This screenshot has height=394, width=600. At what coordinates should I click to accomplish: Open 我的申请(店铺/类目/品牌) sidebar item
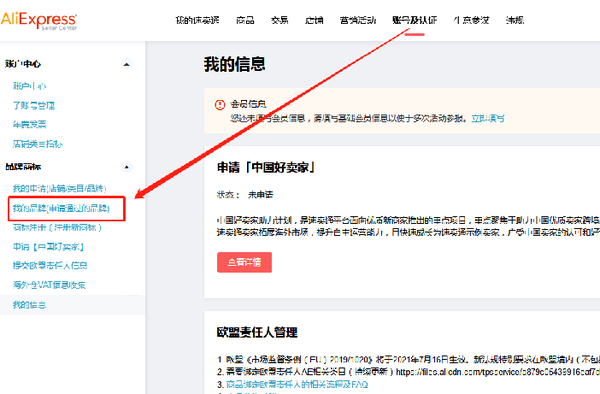tap(59, 188)
